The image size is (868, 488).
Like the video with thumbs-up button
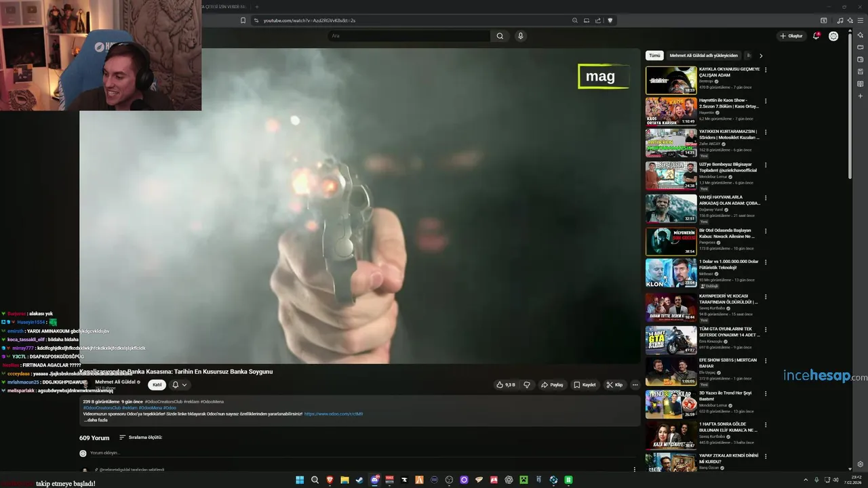(x=505, y=384)
